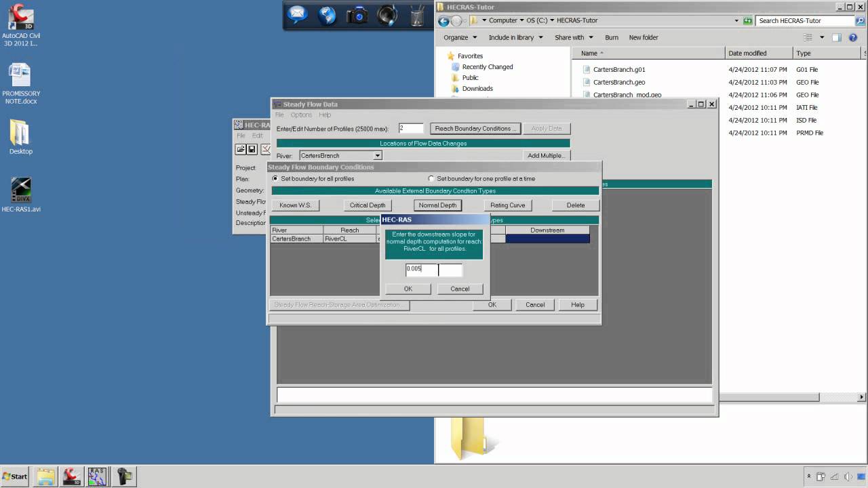Click the network signal tray icon
868x488 pixels.
click(x=834, y=476)
